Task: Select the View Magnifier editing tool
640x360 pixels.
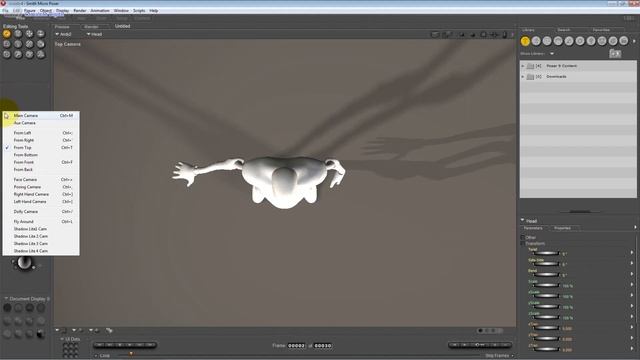Action: tap(18, 54)
